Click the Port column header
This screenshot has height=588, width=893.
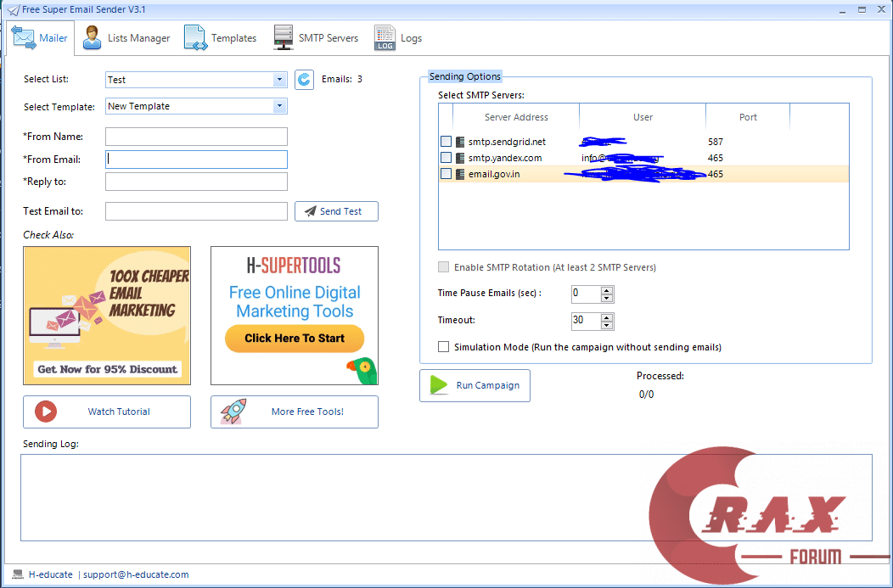(x=748, y=117)
